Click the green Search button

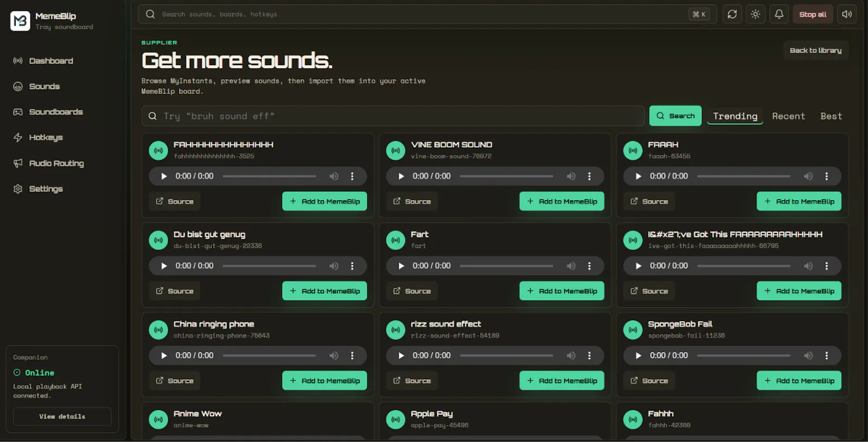tap(675, 116)
